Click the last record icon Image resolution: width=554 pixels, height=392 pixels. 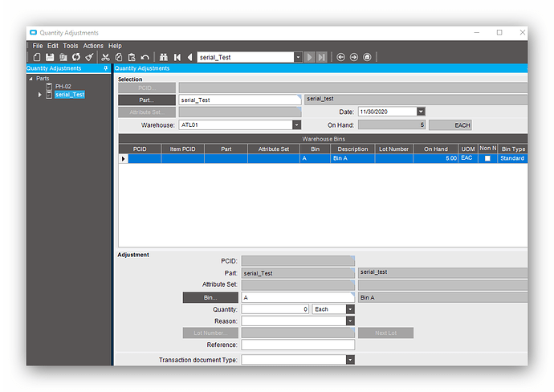click(321, 57)
